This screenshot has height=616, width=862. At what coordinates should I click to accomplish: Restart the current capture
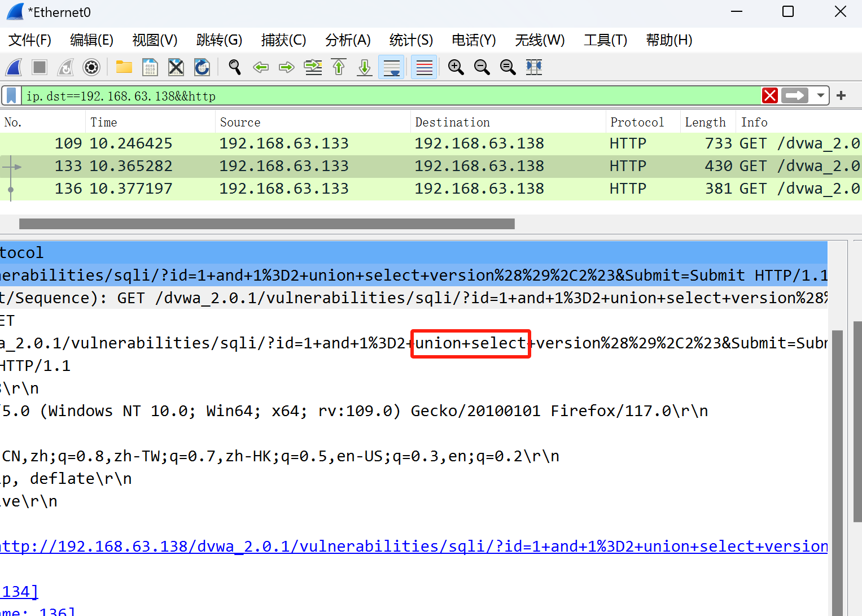click(65, 67)
